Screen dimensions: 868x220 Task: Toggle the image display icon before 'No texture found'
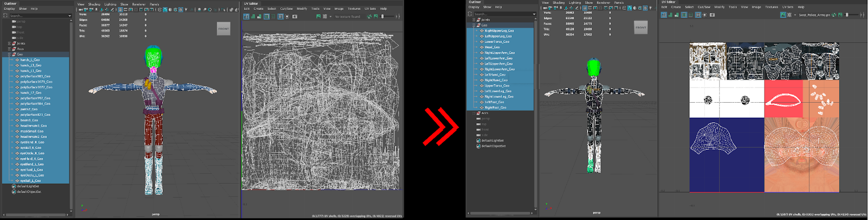(318, 16)
